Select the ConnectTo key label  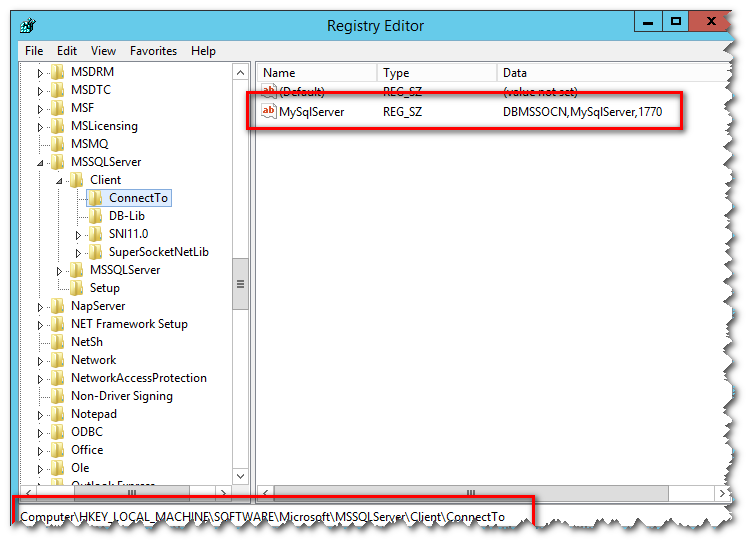click(x=139, y=198)
